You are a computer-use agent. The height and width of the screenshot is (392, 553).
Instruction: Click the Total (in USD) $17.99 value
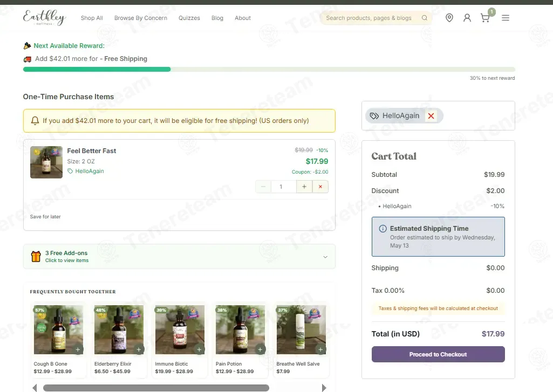click(493, 334)
